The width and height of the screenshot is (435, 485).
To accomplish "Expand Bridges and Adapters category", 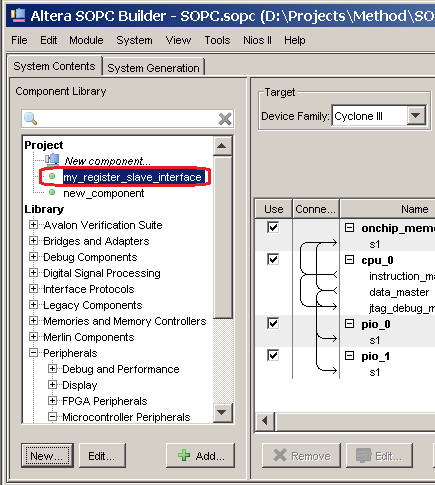I will tap(33, 240).
